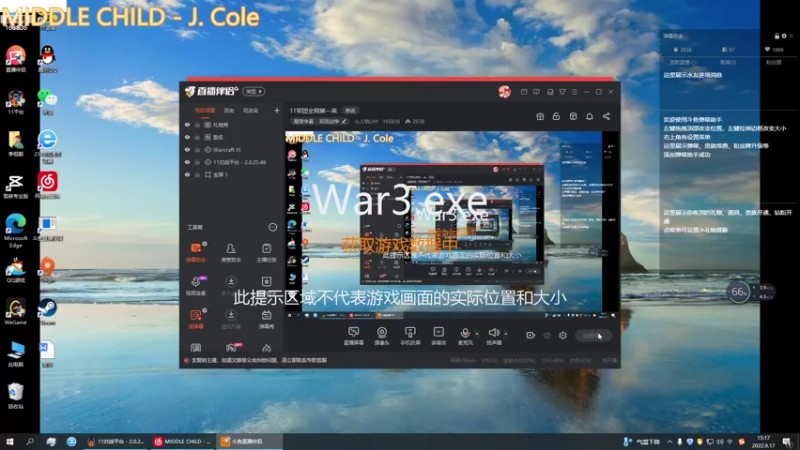Open the hamburger menu in title bar
The height and width of the screenshot is (450, 800).
(574, 92)
